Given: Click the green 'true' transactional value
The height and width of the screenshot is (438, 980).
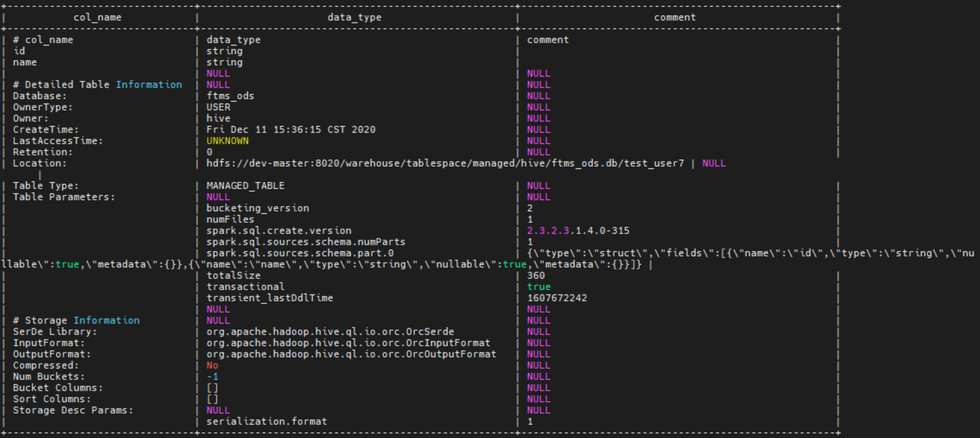Looking at the screenshot, I should (x=539, y=287).
